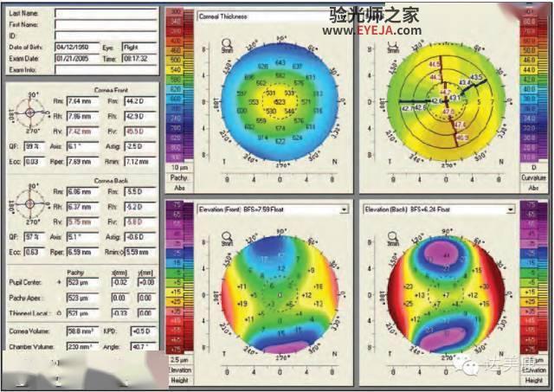The image size is (554, 392).
Task: Select the Cornea Back axis diagram
Action: 30,203
